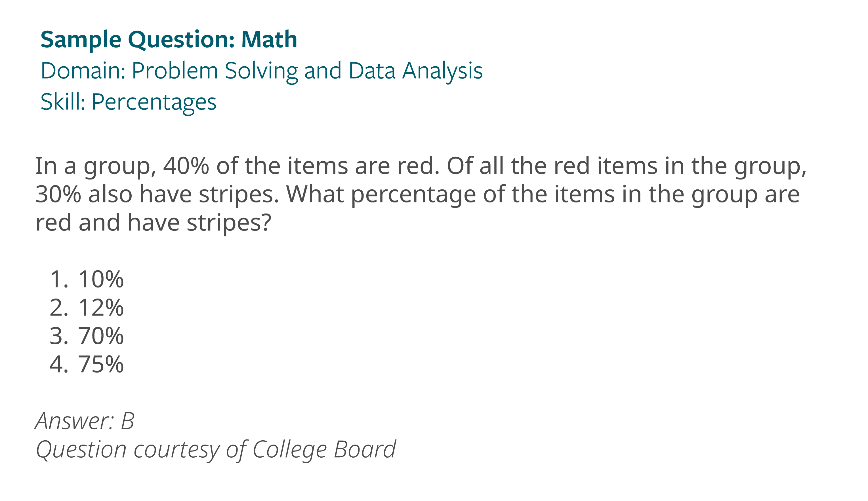Screen dimensions: 868x501
Task: Click the list number 3 before 70%
Action: tap(58, 336)
